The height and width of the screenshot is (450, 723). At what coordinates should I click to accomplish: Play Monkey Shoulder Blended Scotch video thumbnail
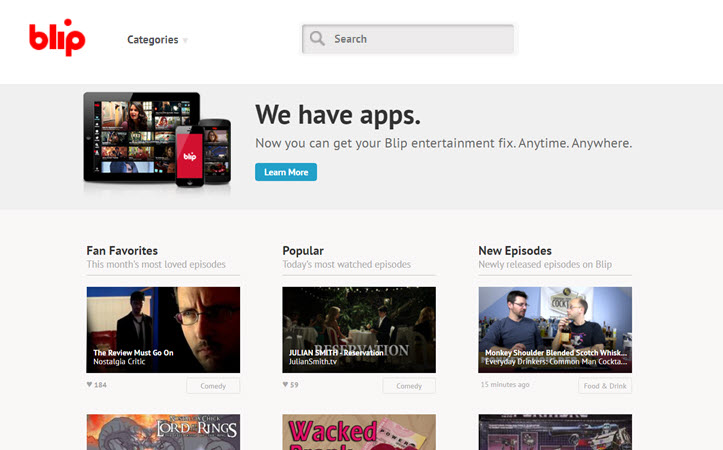click(x=555, y=330)
